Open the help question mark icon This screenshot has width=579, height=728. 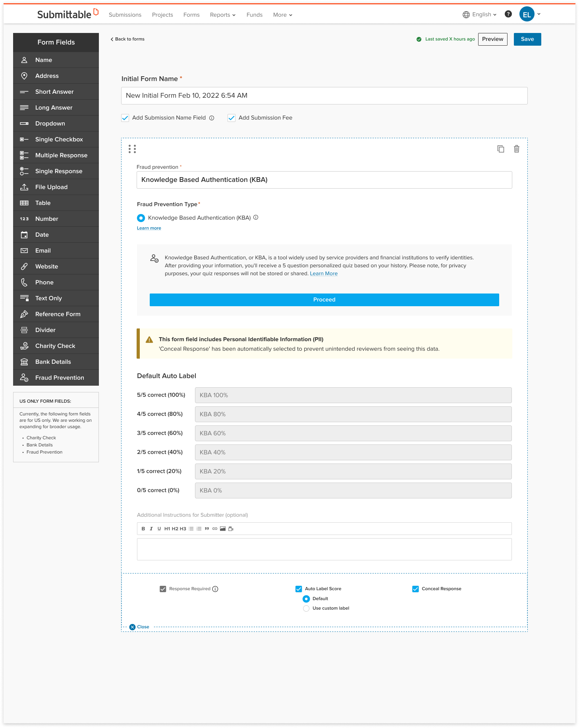(x=508, y=14)
